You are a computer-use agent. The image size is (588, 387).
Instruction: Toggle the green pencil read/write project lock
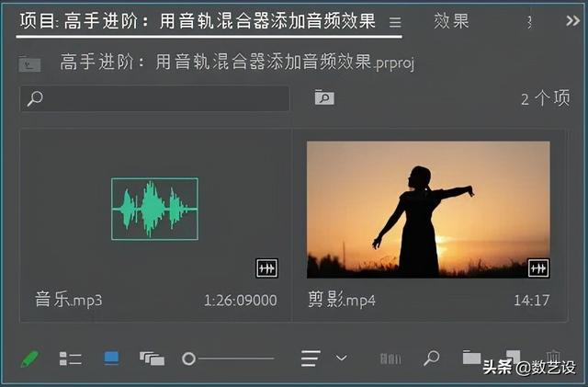click(x=29, y=359)
